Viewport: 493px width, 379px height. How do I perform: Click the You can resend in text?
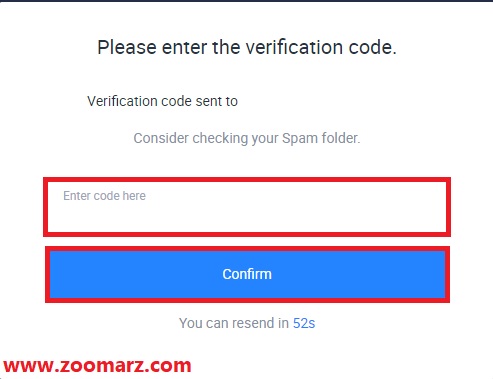(234, 323)
